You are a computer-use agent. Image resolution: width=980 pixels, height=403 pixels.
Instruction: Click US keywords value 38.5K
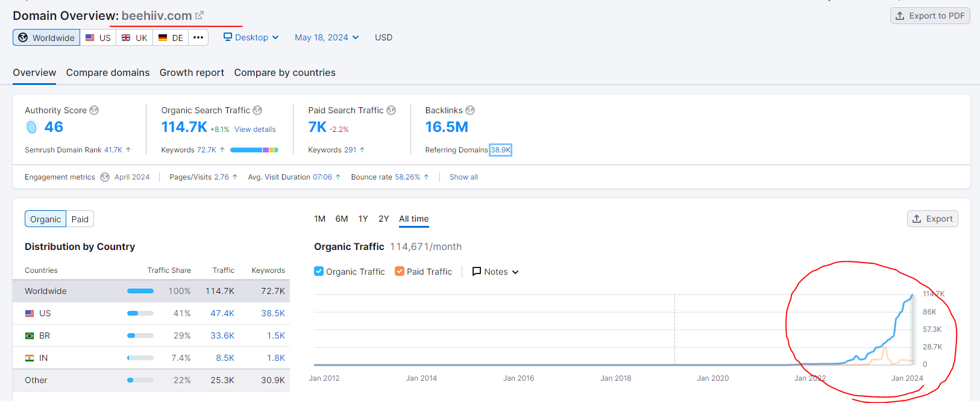(x=273, y=313)
